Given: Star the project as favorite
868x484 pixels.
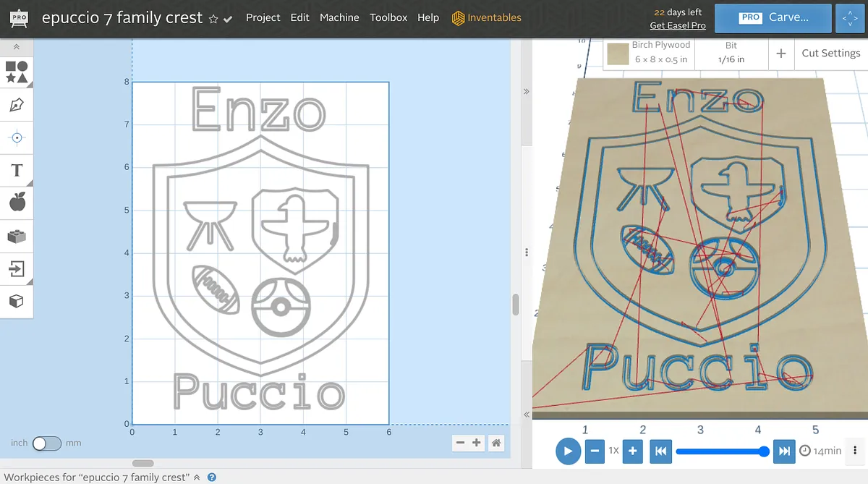Looking at the screenshot, I should [213, 19].
